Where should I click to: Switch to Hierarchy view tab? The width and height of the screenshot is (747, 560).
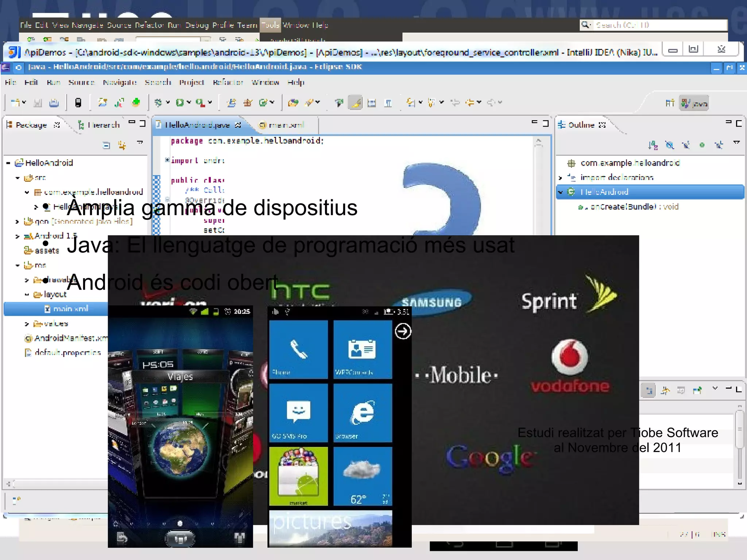click(x=98, y=125)
